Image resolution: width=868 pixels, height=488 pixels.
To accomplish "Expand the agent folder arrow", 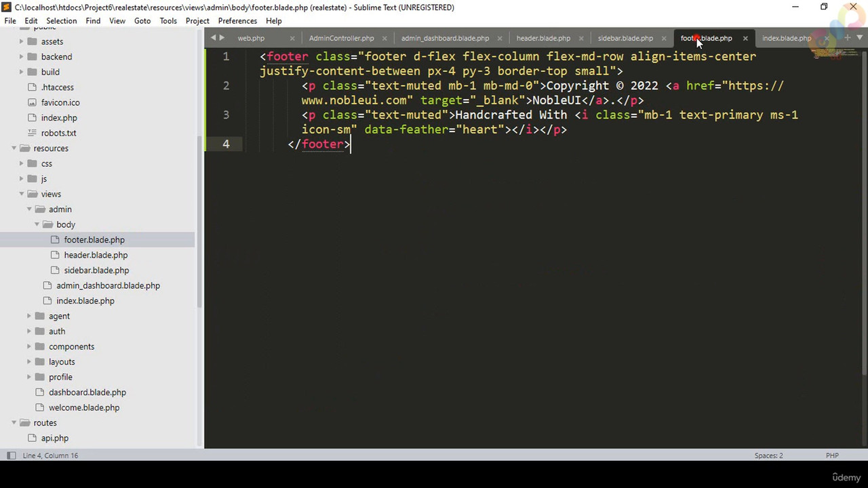I will pos(29,316).
